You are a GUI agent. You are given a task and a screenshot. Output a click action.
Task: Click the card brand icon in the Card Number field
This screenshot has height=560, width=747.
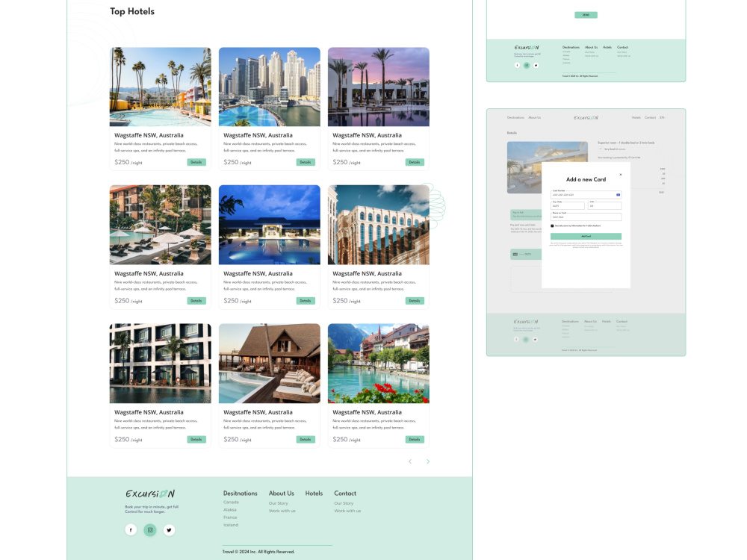[x=618, y=195]
